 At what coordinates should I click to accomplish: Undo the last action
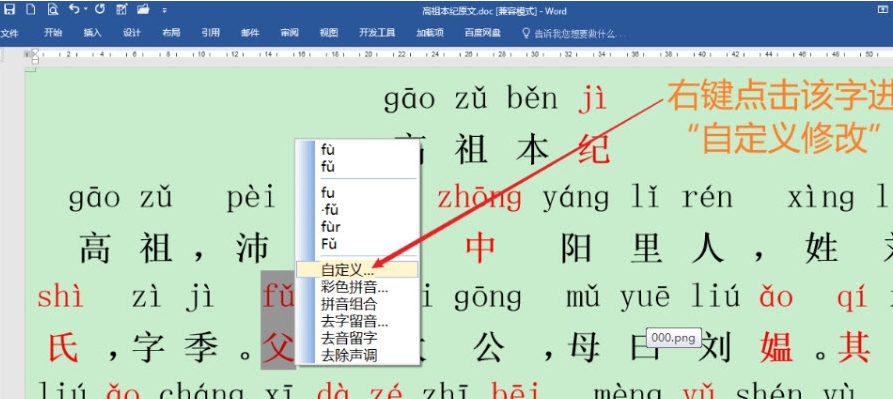tap(73, 9)
